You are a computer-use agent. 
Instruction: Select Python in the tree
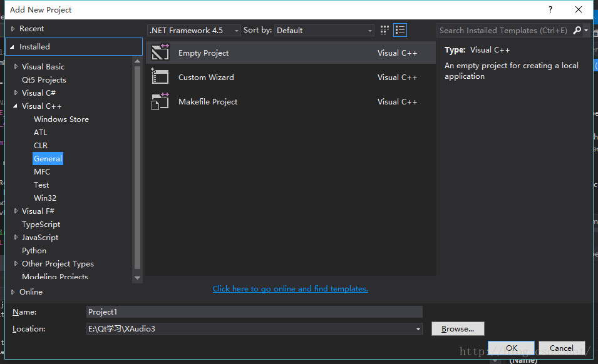(x=34, y=251)
